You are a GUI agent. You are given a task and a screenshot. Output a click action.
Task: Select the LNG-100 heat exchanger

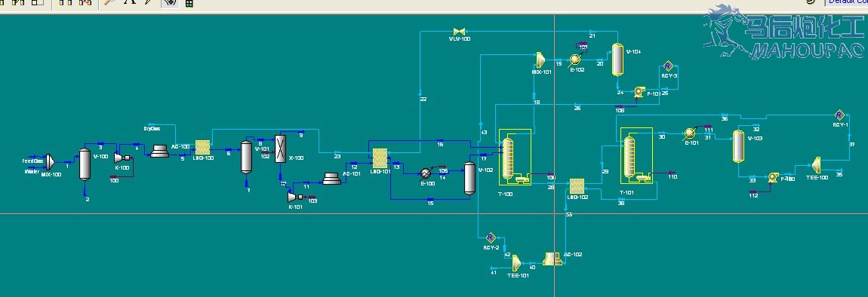tap(202, 146)
